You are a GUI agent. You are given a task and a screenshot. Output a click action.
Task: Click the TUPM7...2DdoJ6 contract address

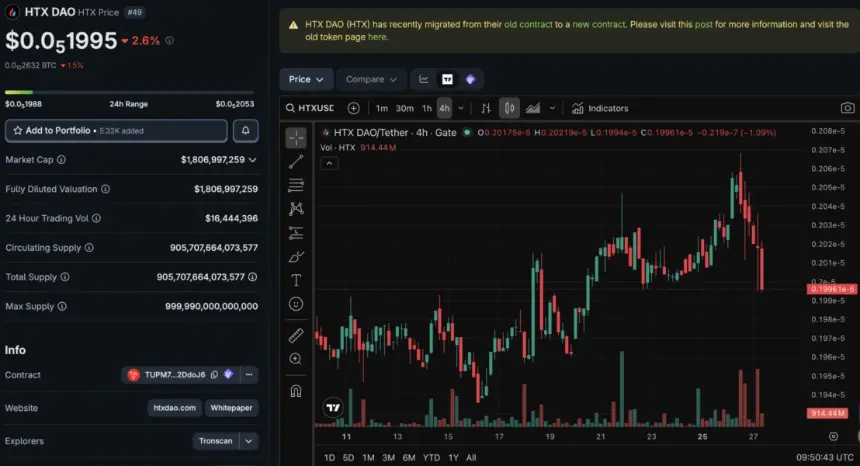coord(175,375)
